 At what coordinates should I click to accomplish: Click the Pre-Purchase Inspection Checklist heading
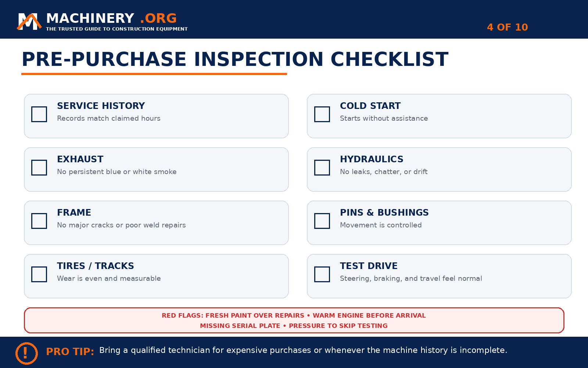click(235, 59)
